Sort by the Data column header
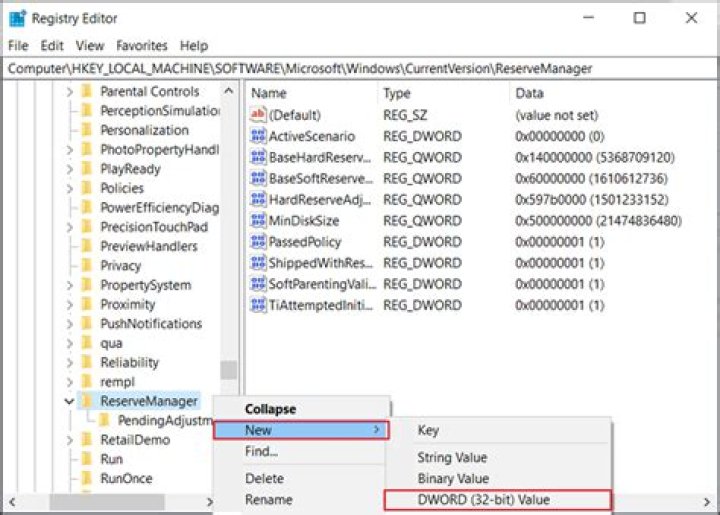This screenshot has height=515, width=720. coord(529,93)
